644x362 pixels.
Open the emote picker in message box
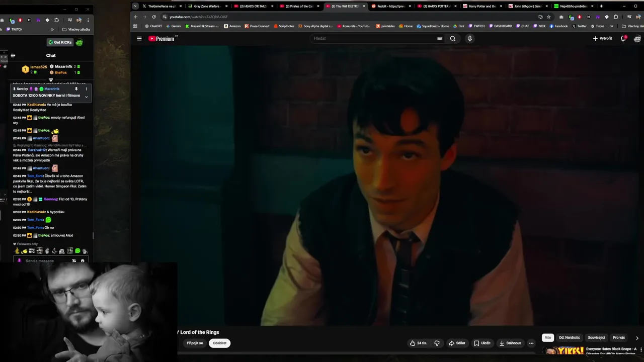pos(83,261)
